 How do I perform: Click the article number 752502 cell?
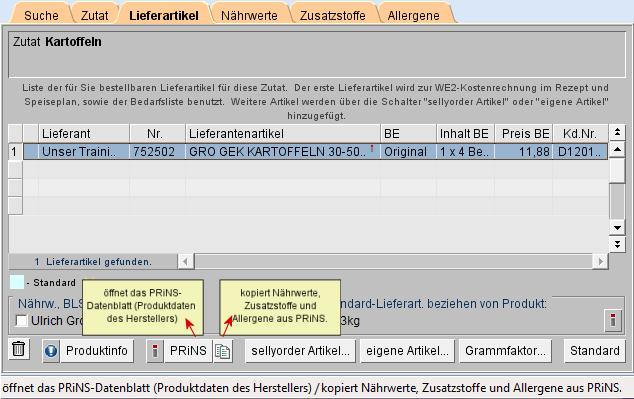coord(158,152)
